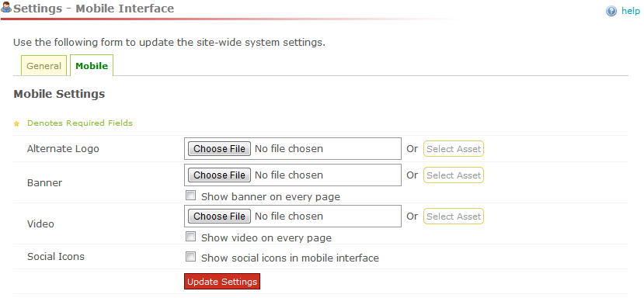The image size is (644, 298).
Task: Click the Banner file input field
Action: pyautogui.click(x=293, y=175)
